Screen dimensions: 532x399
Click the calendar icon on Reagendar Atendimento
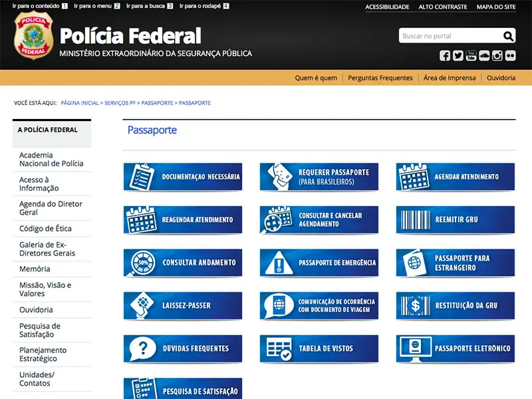click(141, 220)
